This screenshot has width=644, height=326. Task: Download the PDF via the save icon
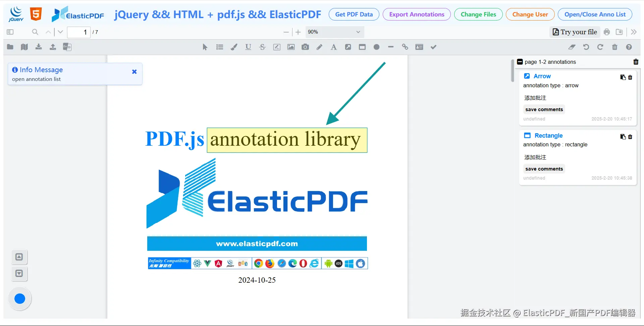[x=619, y=32]
